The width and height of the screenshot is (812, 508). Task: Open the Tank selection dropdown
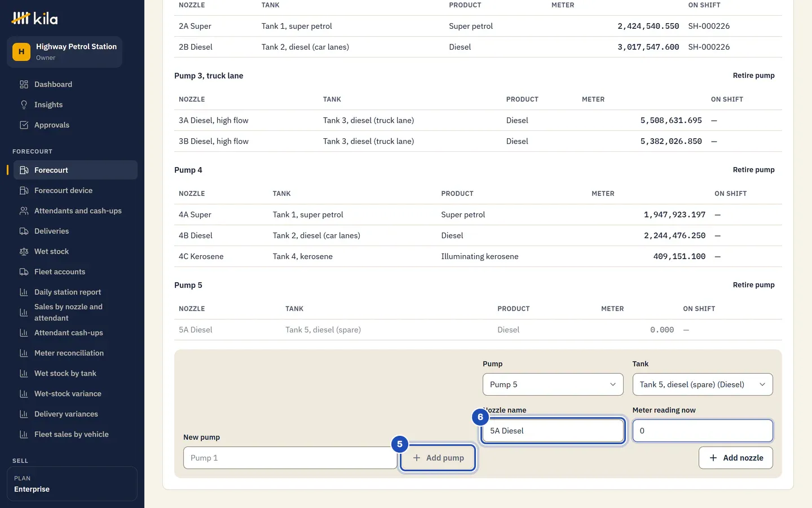pyautogui.click(x=703, y=384)
